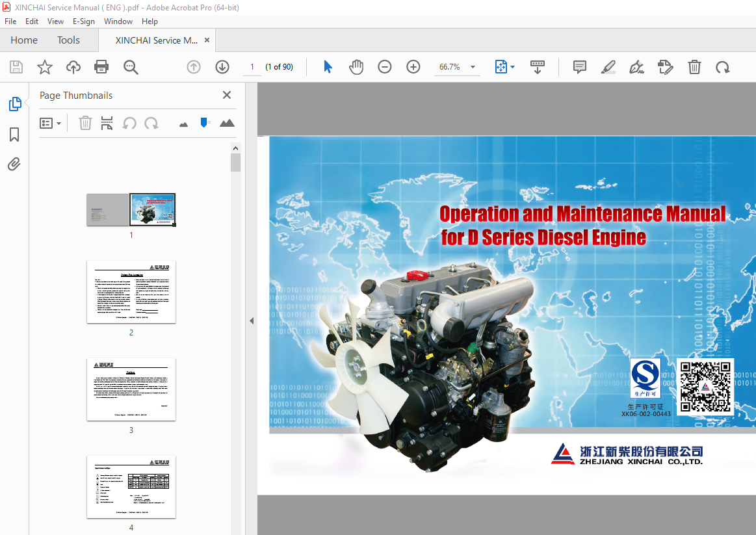Click the fit page icon

501,67
